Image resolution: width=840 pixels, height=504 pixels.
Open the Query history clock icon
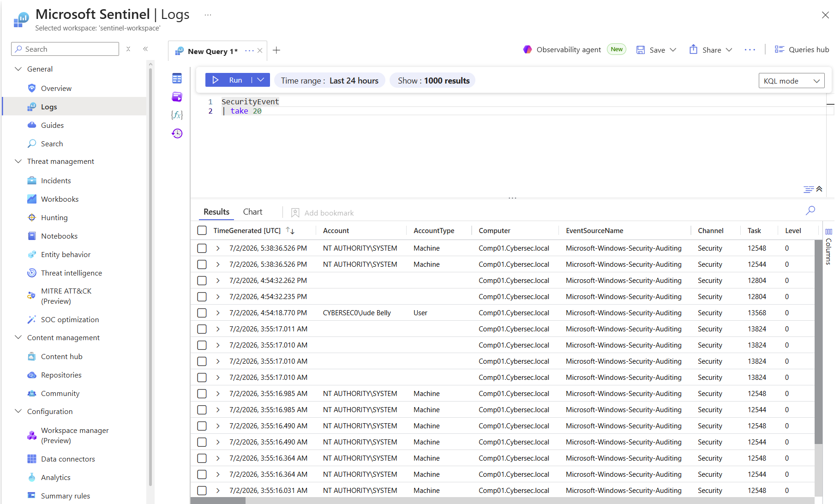[177, 134]
